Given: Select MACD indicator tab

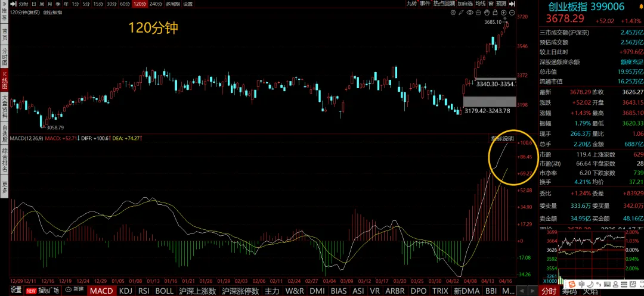Looking at the screenshot, I should click(101, 291).
